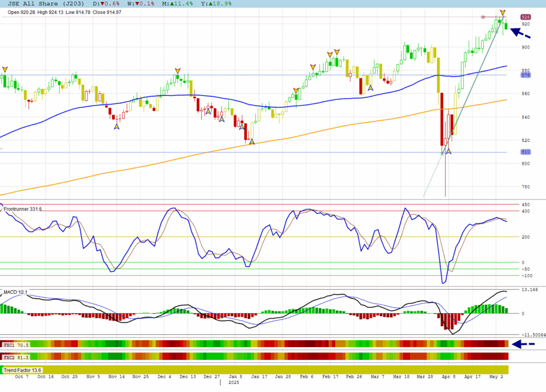The height and width of the screenshot is (392, 546).
Task: Click the buy arrow under the early March candles
Action: [x=371, y=88]
